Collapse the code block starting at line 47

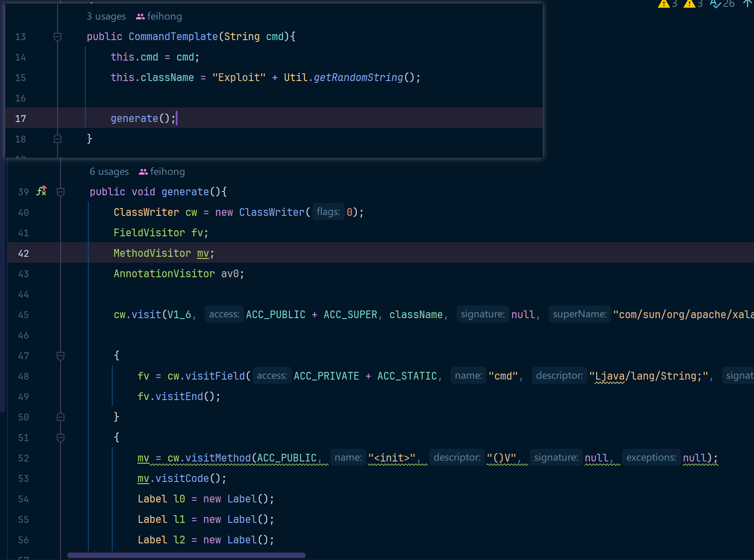click(x=61, y=356)
